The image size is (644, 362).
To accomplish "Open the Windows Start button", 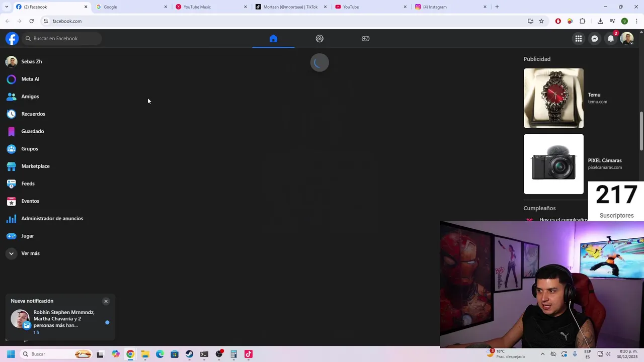I will tap(11, 354).
